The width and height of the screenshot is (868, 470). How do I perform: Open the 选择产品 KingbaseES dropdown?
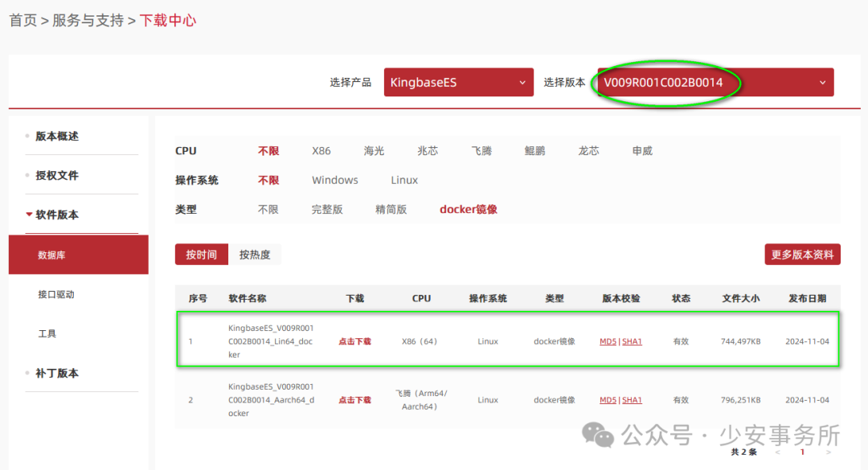(458, 82)
